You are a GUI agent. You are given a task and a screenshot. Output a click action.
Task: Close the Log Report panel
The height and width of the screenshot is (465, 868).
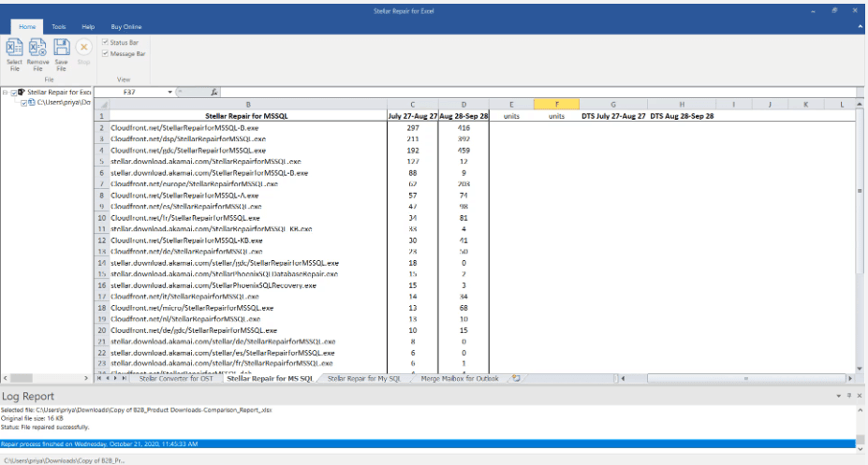click(x=860, y=396)
